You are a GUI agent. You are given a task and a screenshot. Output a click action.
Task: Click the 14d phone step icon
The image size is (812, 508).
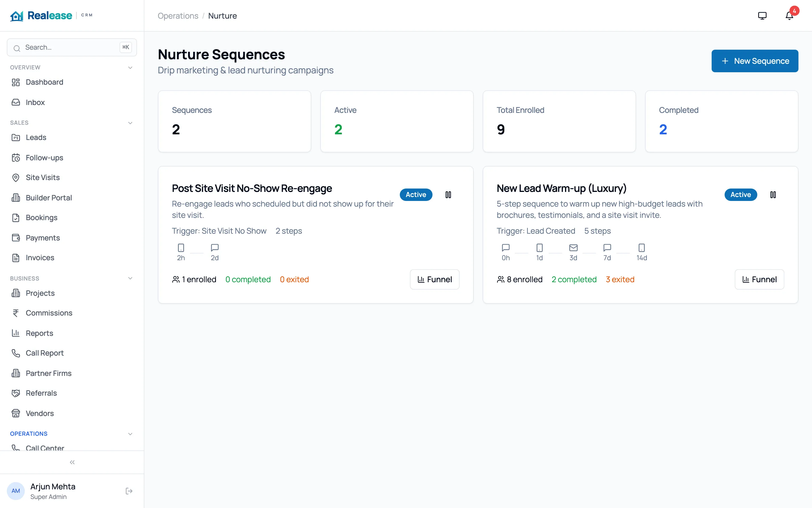tap(641, 248)
